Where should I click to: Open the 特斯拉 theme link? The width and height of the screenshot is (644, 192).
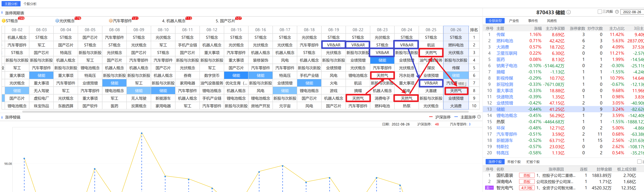coord(503,147)
